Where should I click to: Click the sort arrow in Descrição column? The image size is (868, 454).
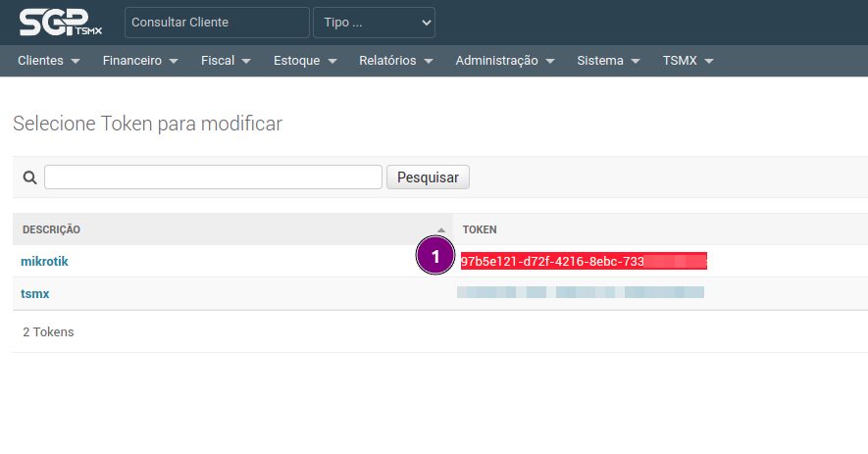(x=441, y=229)
